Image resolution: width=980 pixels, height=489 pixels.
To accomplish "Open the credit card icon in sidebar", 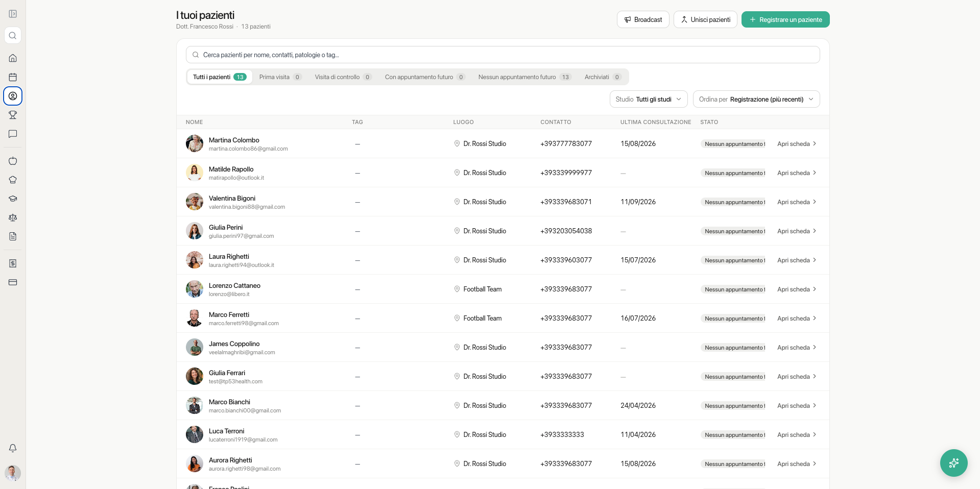I will point(13,282).
